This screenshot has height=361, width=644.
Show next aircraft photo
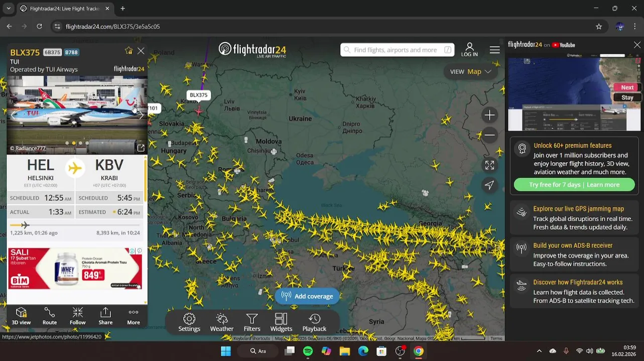(x=141, y=115)
